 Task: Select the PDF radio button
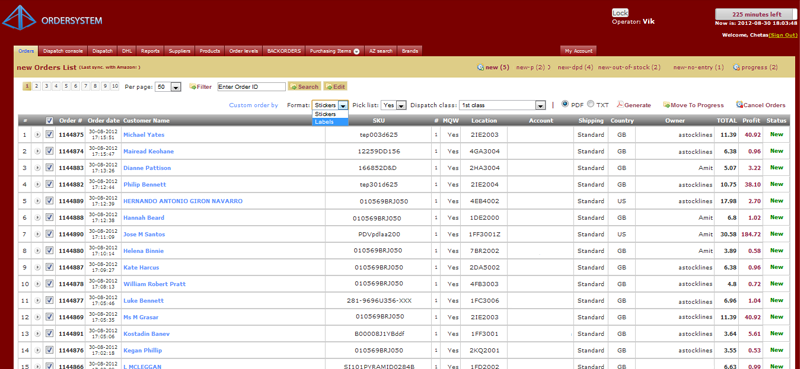point(565,104)
